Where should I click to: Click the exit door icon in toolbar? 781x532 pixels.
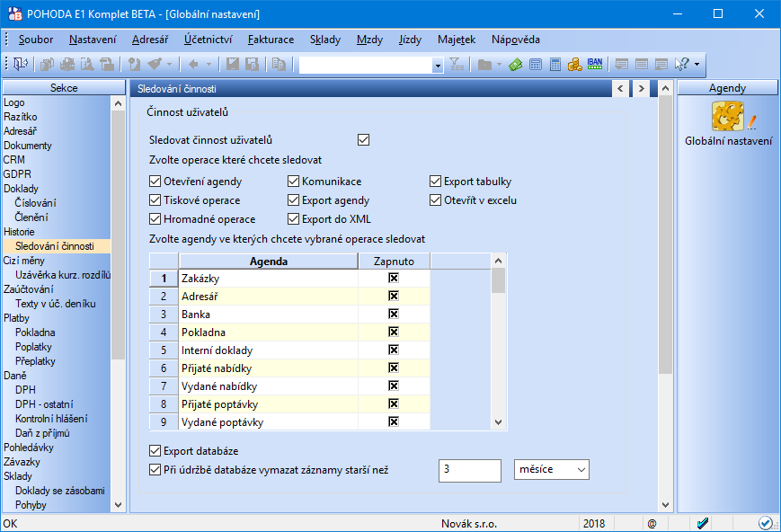pyautogui.click(x=21, y=65)
